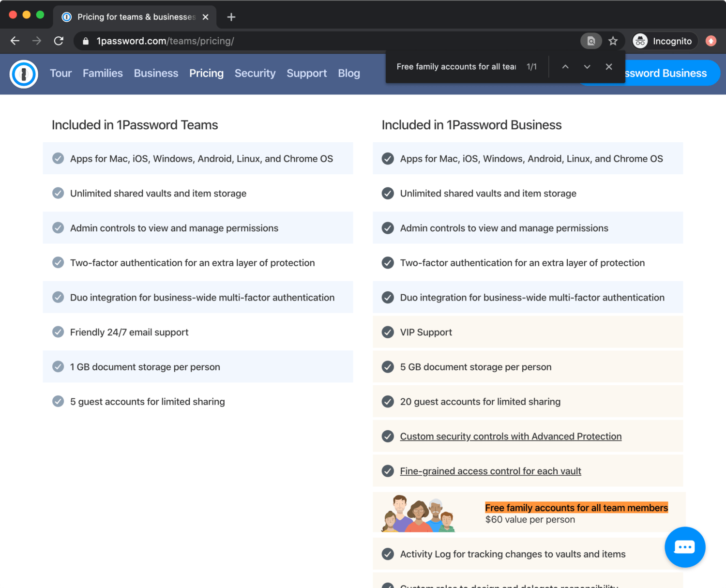Open the Families navigation item
This screenshot has width=726, height=588.
103,73
